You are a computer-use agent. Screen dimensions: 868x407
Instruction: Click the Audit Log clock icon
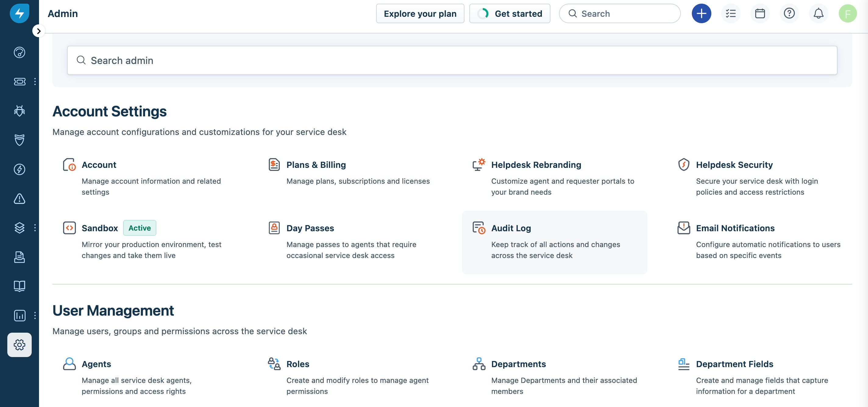[479, 228]
